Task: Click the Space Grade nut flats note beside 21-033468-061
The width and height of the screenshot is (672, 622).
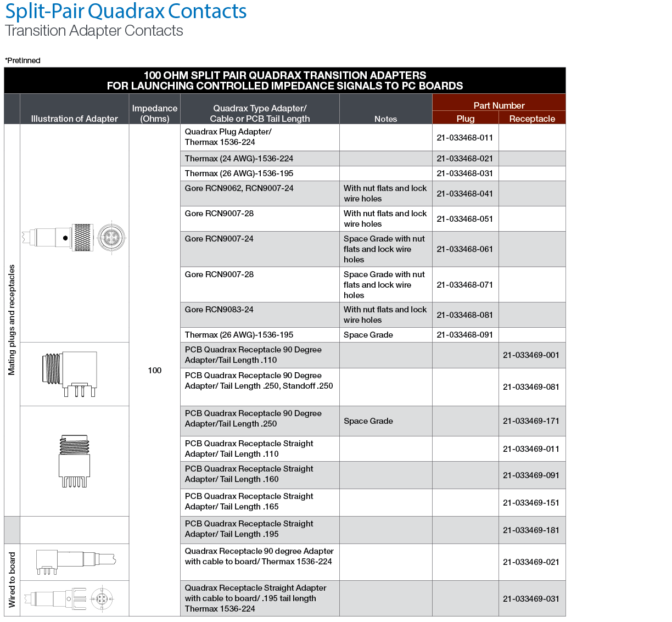Action: 384,249
